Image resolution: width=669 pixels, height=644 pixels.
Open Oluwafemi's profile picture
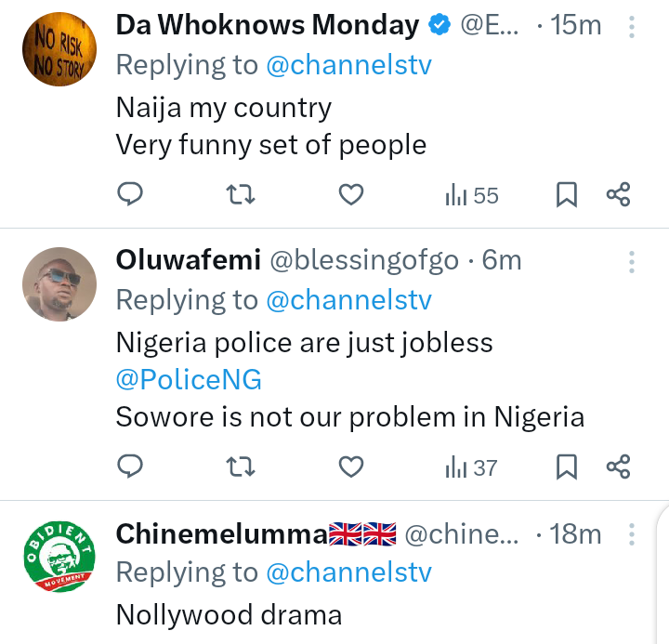pos(59,284)
